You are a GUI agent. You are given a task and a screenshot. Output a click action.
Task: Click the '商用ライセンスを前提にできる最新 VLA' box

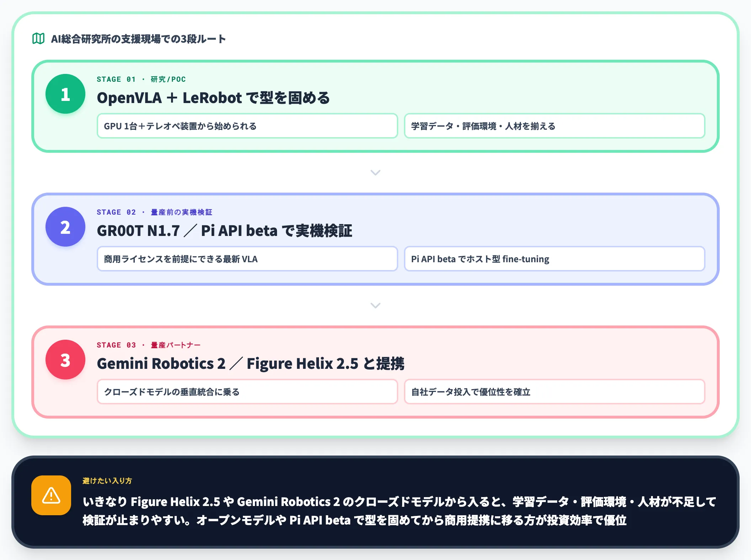point(247,259)
